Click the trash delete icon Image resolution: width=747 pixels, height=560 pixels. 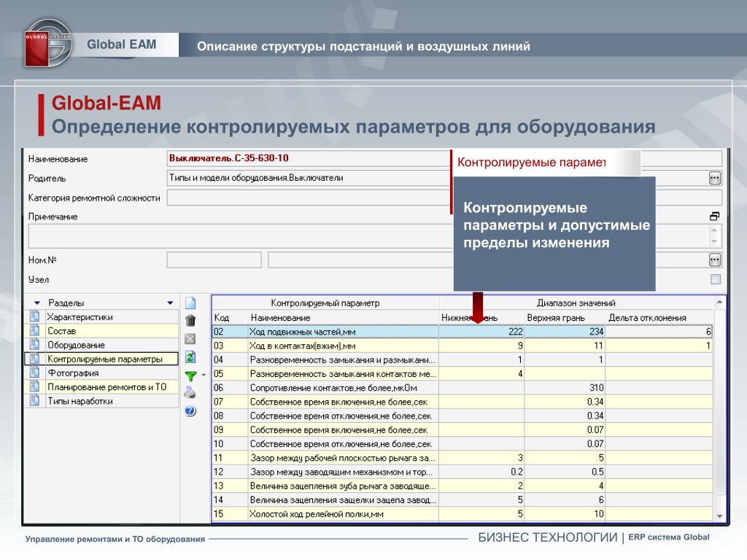(x=190, y=321)
